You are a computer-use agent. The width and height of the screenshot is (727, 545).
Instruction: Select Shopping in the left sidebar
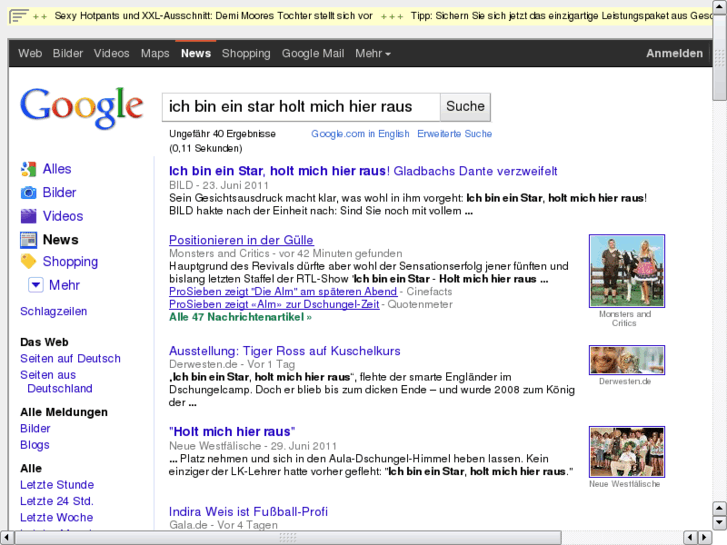70,262
